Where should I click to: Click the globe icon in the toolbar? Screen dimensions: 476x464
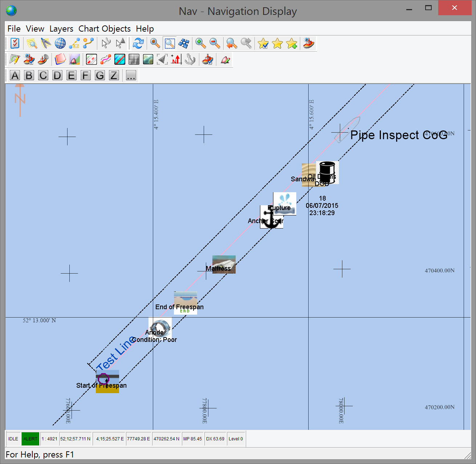pos(60,44)
